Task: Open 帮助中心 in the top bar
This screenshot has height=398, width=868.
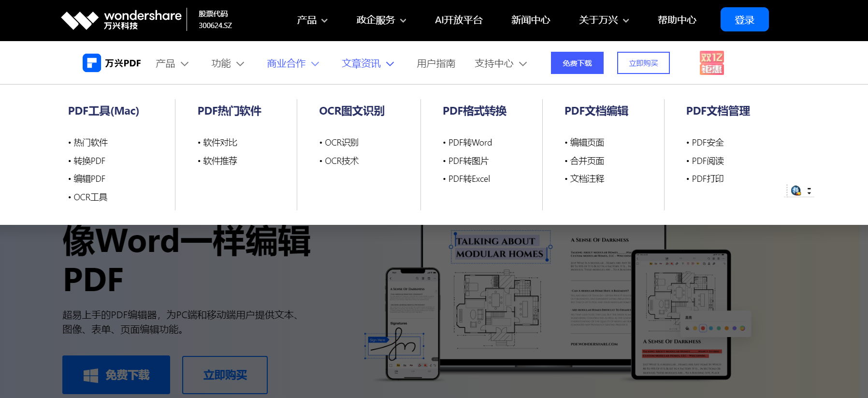Action: [677, 20]
